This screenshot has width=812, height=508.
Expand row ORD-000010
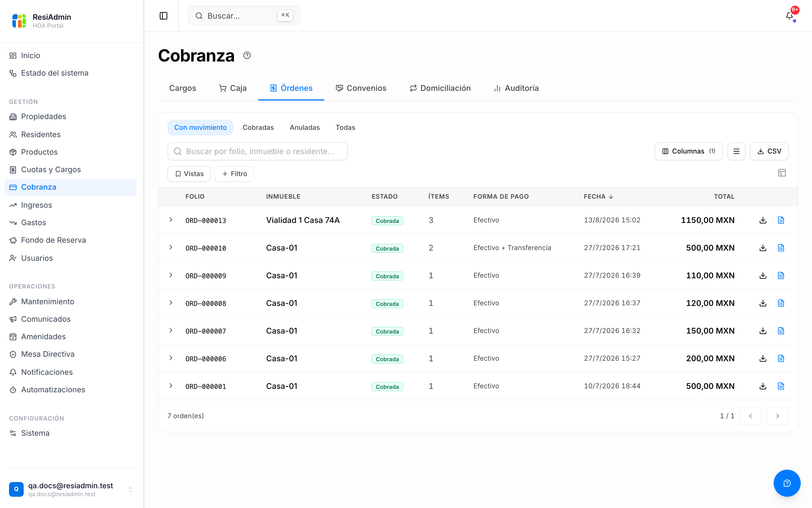[x=171, y=247]
